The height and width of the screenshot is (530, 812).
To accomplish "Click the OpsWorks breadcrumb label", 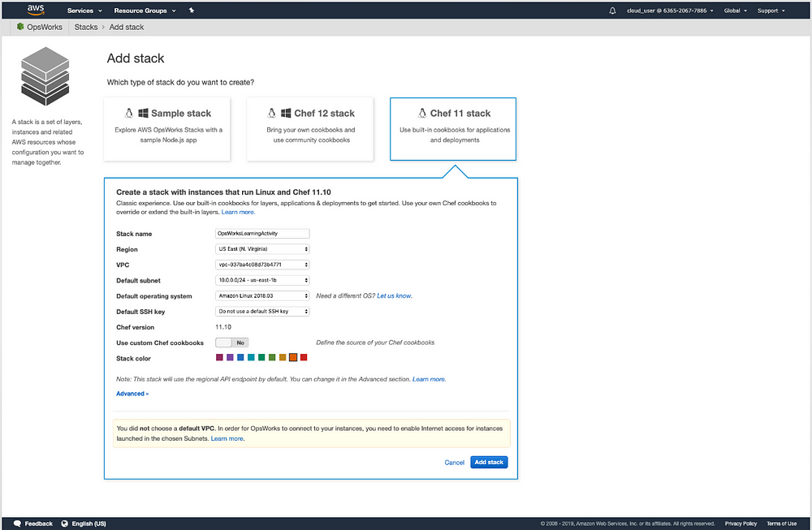I will pyautogui.click(x=45, y=27).
